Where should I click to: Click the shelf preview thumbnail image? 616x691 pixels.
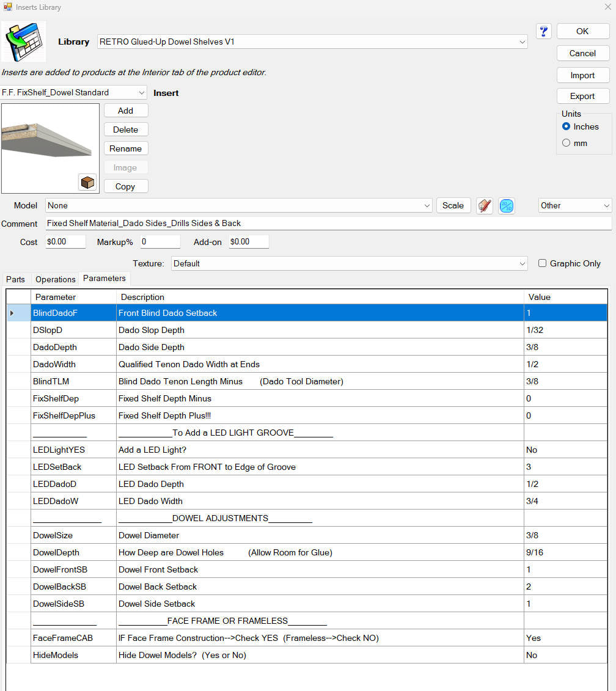coord(50,148)
